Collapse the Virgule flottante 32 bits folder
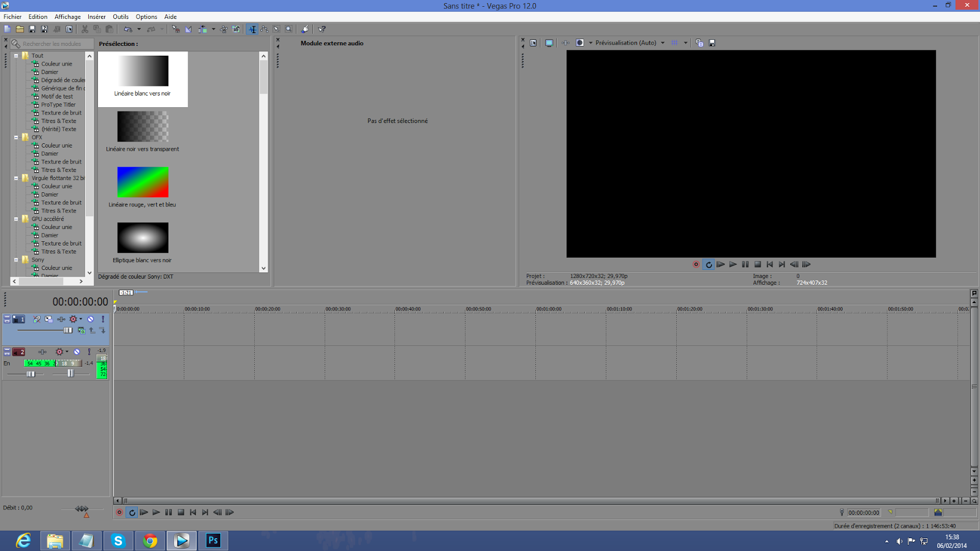980x551 pixels. pyautogui.click(x=16, y=178)
